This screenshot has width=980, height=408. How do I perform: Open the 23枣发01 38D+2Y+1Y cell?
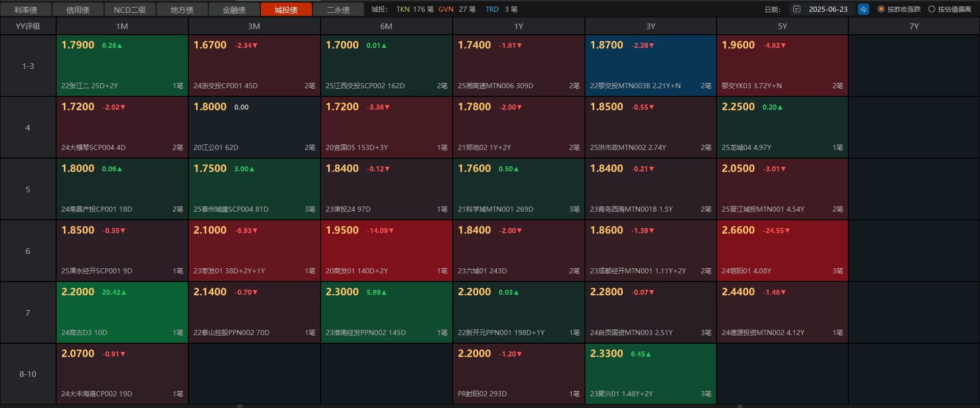254,251
